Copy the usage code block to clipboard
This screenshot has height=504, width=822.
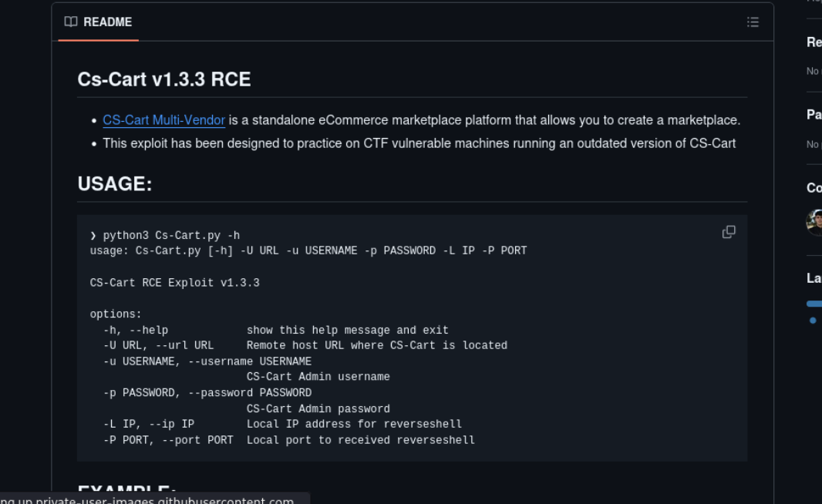728,232
